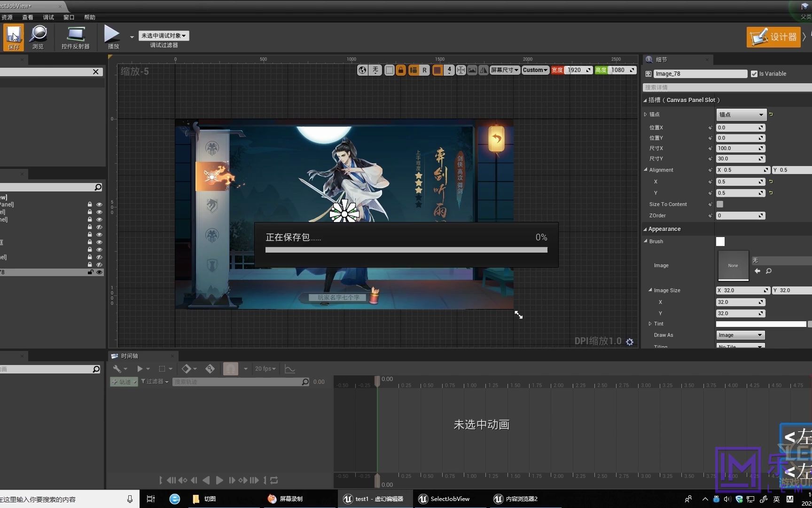Clear the palette search with X
The image size is (812, 508).
(96, 72)
